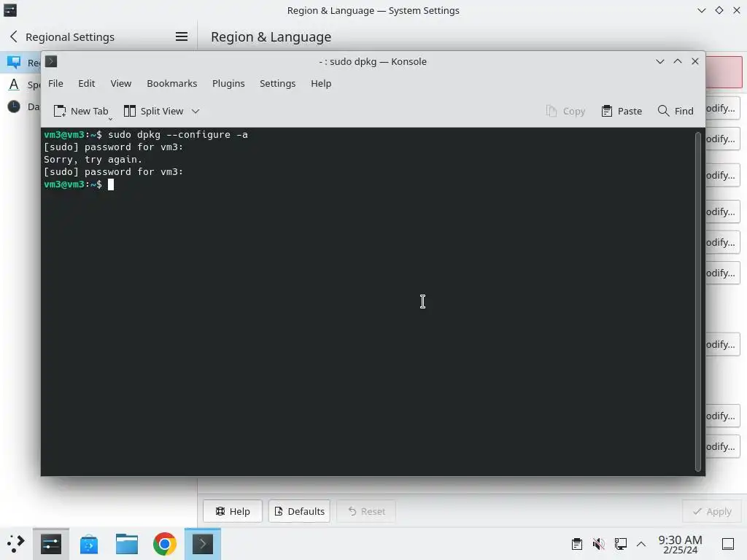Maximize the Konsole window
Image resolution: width=747 pixels, height=560 pixels.
coord(678,61)
